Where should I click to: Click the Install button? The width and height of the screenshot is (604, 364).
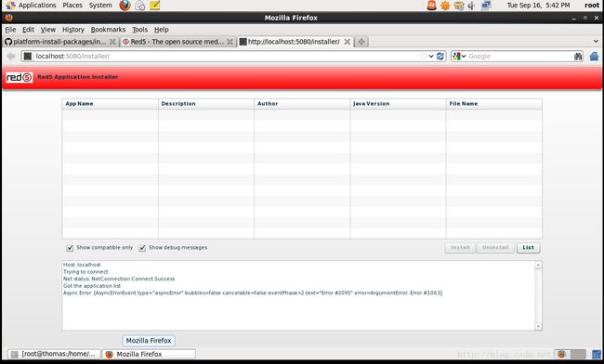pyautogui.click(x=460, y=248)
